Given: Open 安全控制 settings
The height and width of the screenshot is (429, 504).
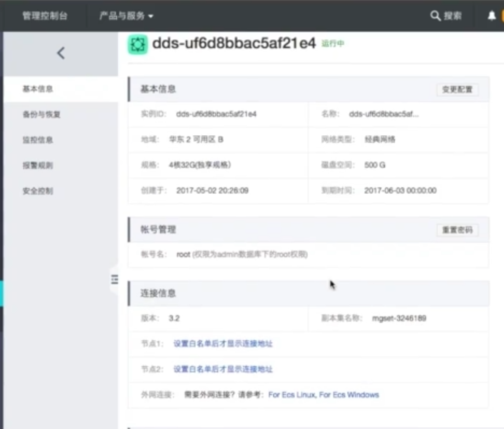Looking at the screenshot, I should coord(38,191).
